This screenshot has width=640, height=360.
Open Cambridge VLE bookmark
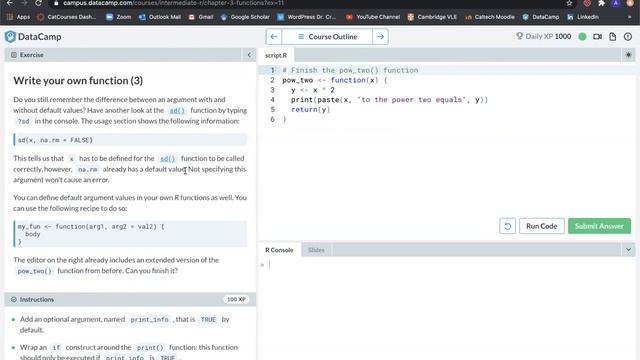click(x=432, y=17)
